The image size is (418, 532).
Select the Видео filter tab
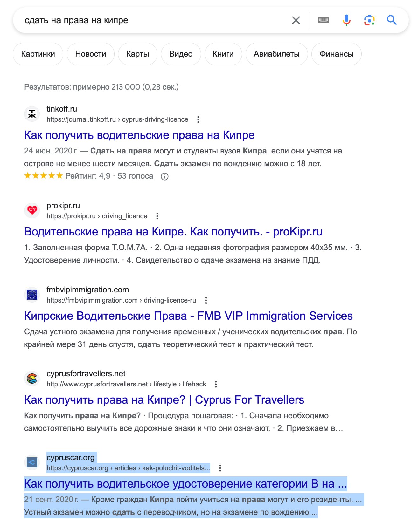(181, 54)
